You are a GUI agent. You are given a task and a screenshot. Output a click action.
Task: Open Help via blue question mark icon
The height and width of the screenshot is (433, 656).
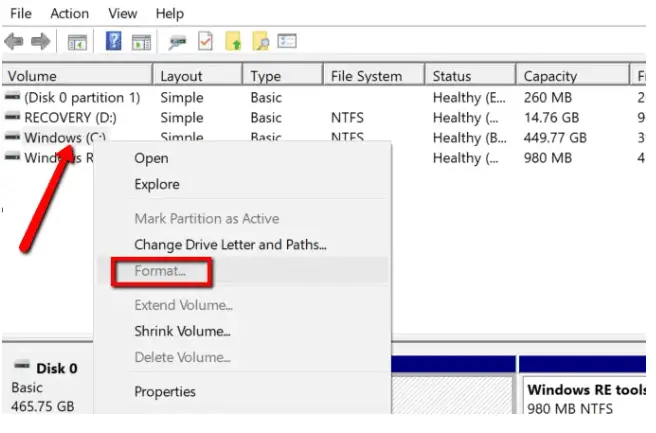tap(114, 41)
